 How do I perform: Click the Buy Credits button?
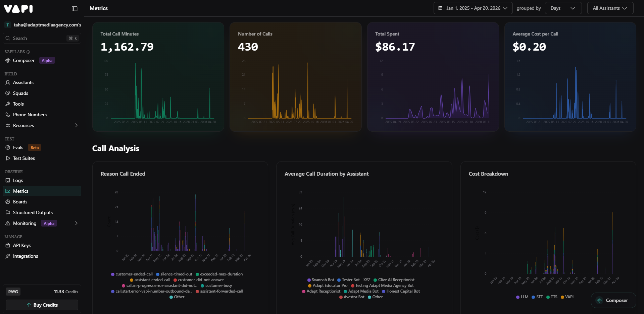tap(42, 305)
